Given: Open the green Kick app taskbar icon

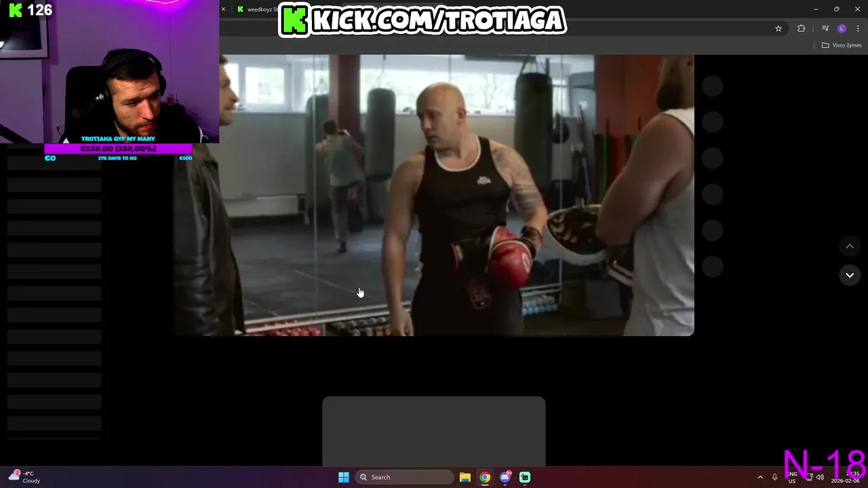Looking at the screenshot, I should (x=525, y=477).
